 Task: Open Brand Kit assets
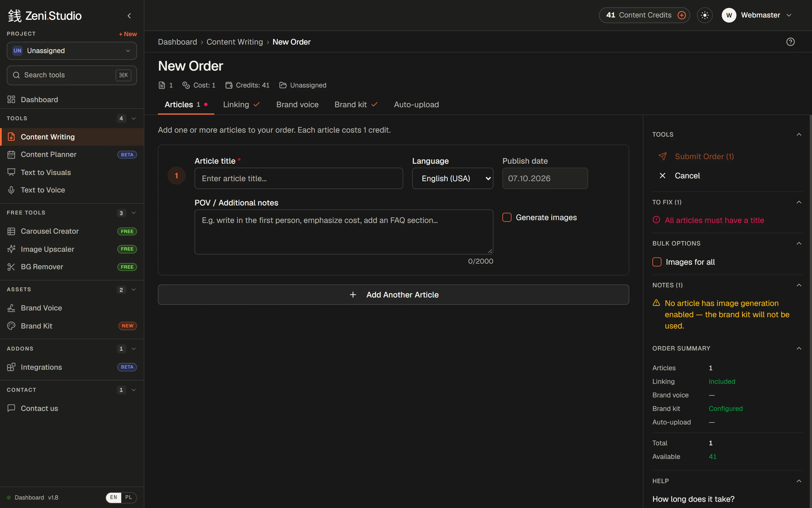click(72, 326)
